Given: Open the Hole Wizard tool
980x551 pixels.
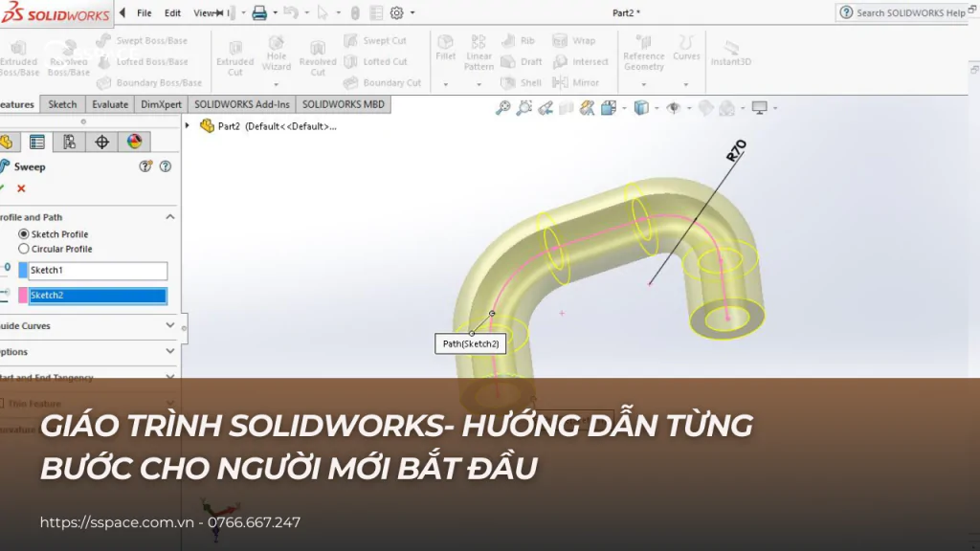Looking at the screenshot, I should point(277,54).
